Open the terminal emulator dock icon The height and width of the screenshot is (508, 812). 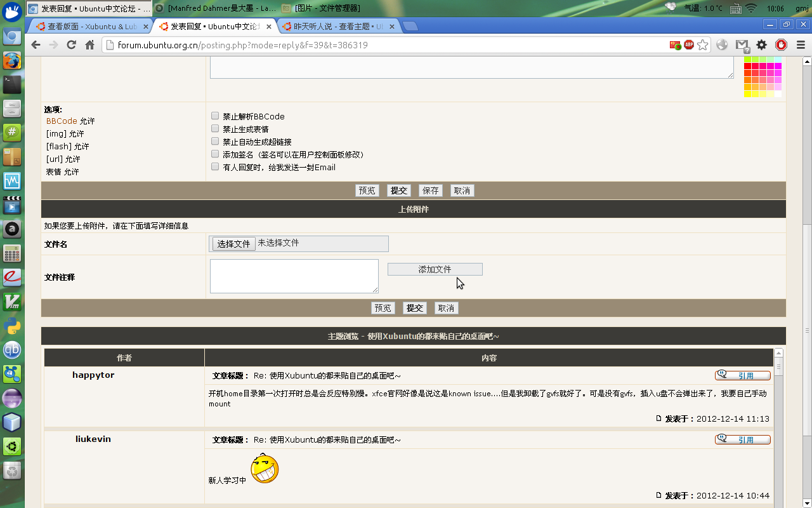(12, 84)
